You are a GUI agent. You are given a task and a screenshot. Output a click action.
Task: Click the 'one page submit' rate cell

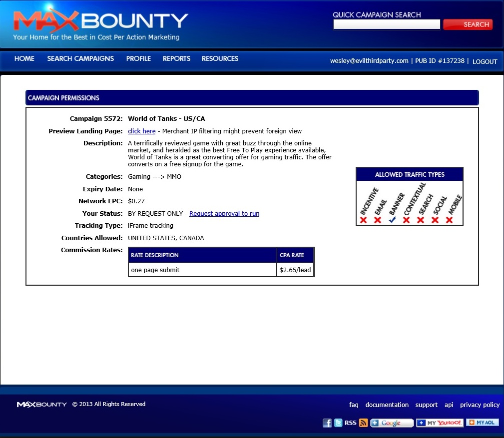(202, 270)
